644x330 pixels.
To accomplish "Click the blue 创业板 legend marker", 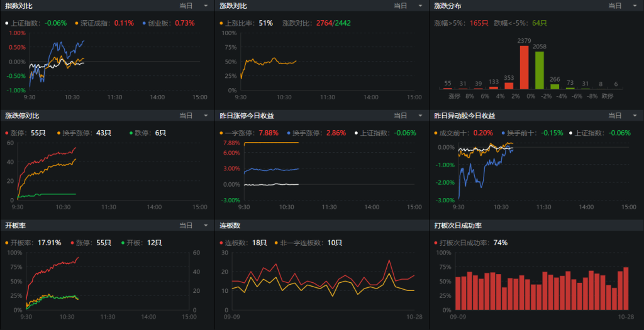I will 145,23.
